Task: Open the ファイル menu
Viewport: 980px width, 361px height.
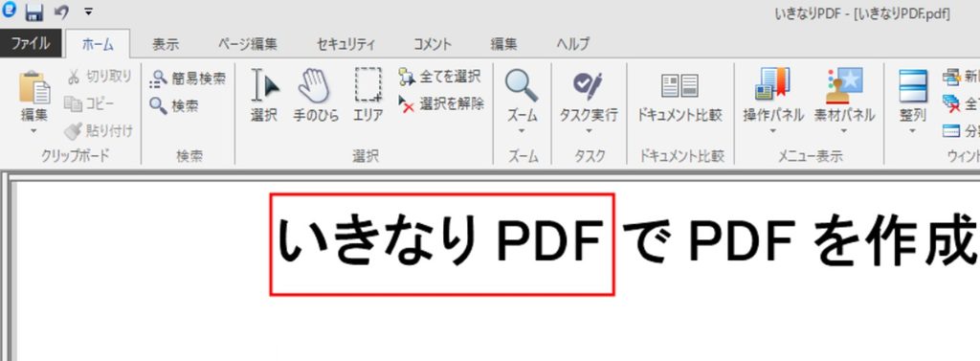Action: [x=31, y=44]
